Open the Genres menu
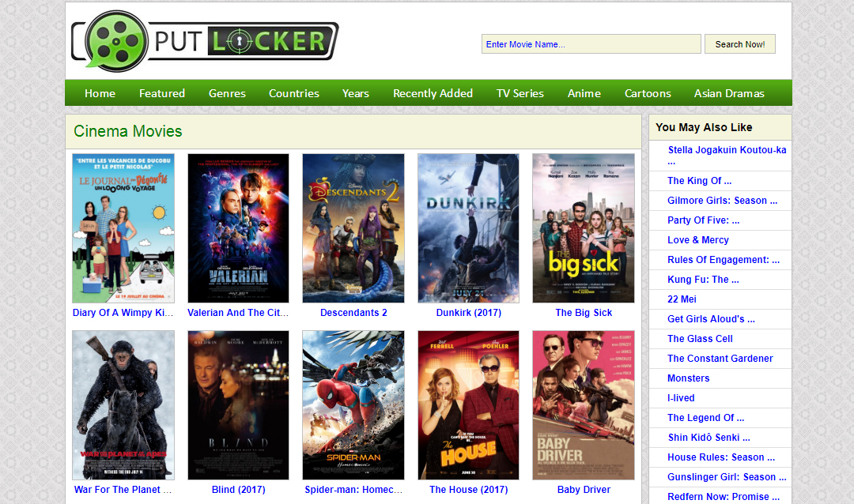The image size is (854, 504). [x=227, y=92]
